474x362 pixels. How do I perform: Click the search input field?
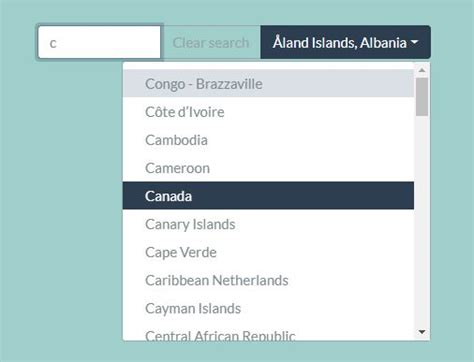click(99, 42)
